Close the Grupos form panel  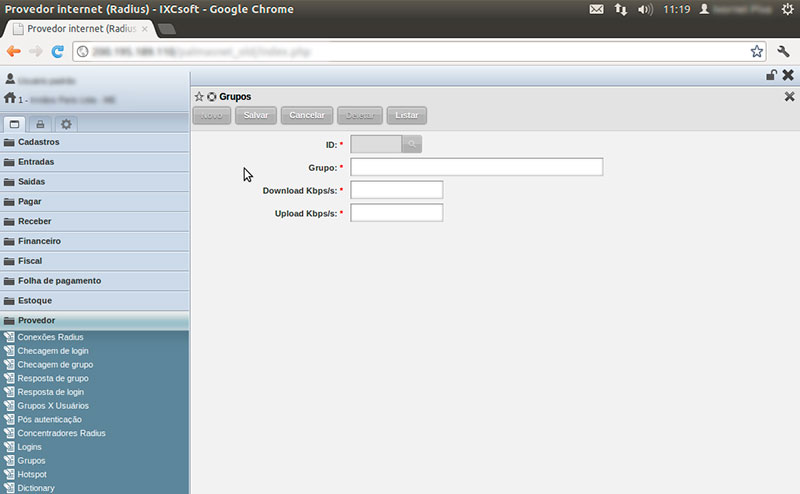coord(789,96)
